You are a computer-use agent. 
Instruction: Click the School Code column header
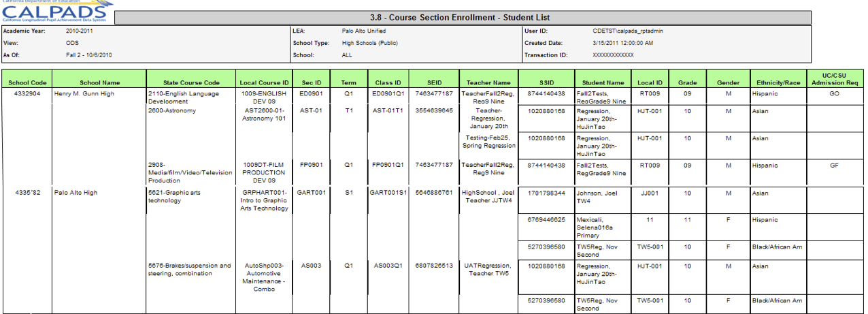(27, 82)
